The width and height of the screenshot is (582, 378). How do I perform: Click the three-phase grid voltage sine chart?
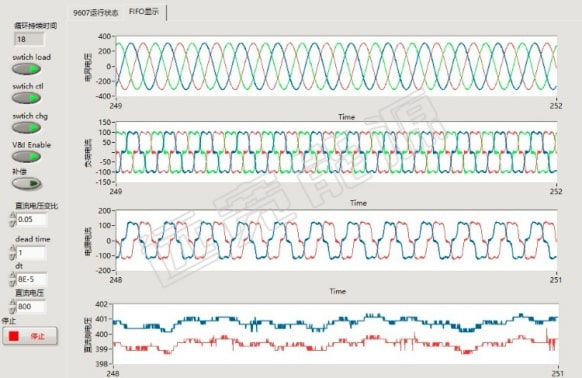[x=337, y=66]
